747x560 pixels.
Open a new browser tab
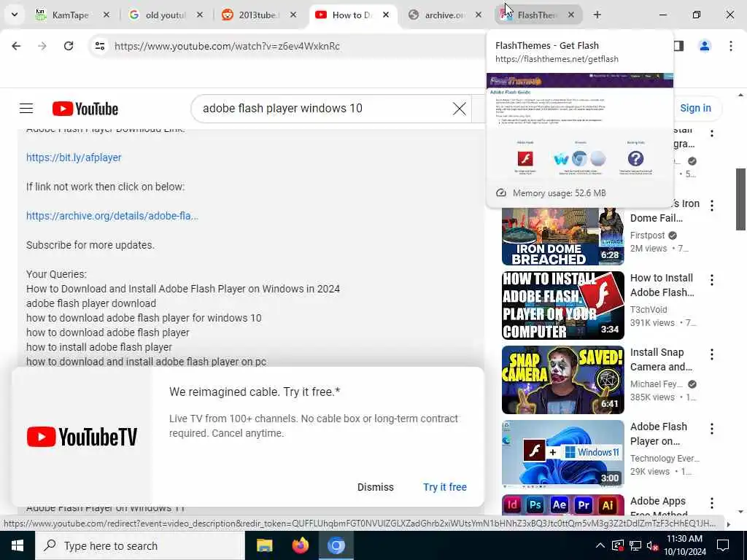(597, 15)
